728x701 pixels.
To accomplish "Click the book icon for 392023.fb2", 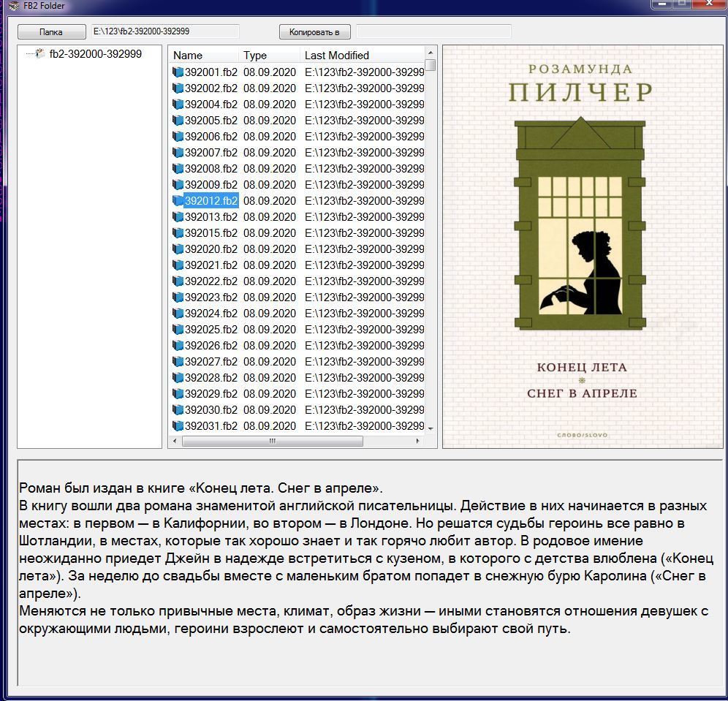I will point(178,298).
